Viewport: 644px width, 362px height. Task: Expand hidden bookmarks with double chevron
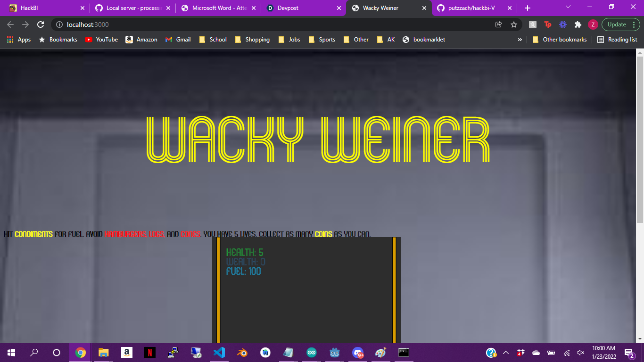tap(520, 40)
